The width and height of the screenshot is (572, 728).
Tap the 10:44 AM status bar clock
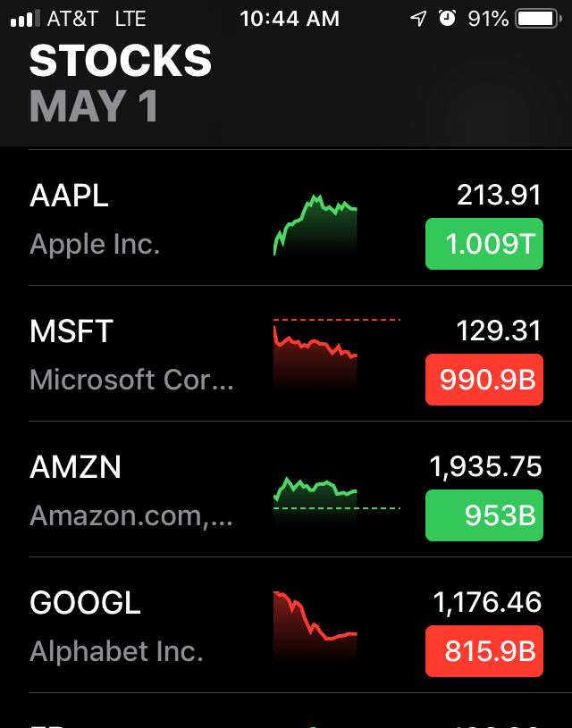click(x=289, y=19)
